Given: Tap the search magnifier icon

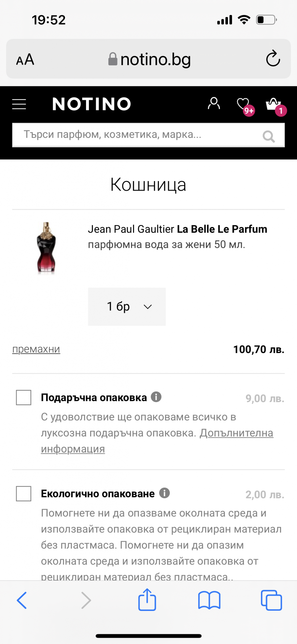Looking at the screenshot, I should [268, 136].
